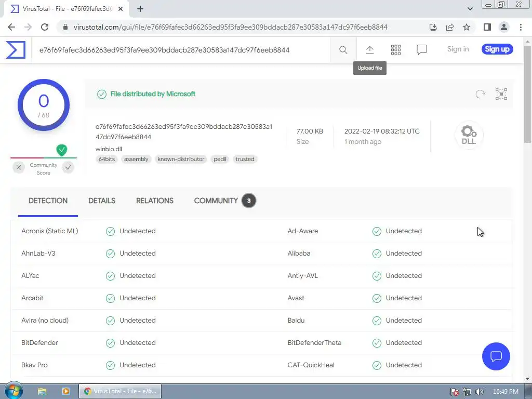The height and width of the screenshot is (399, 532).
Task: Open the Windows Start button
Action: click(x=14, y=391)
